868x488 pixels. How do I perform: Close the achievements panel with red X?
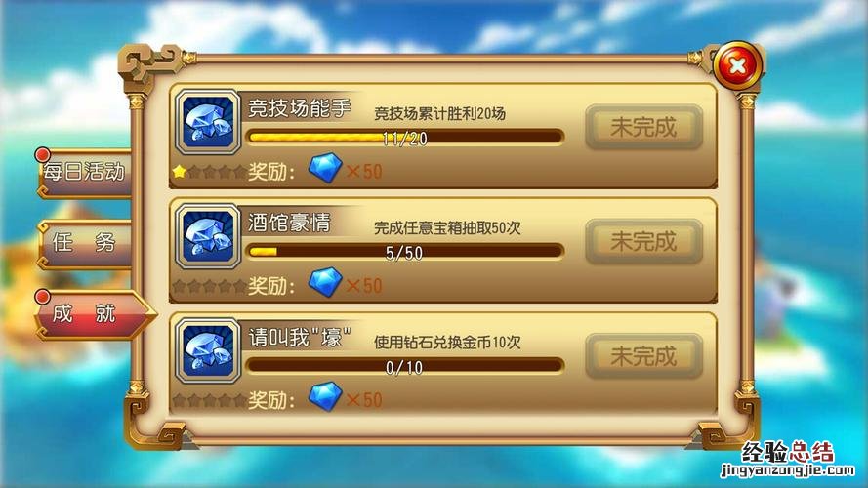click(x=737, y=65)
